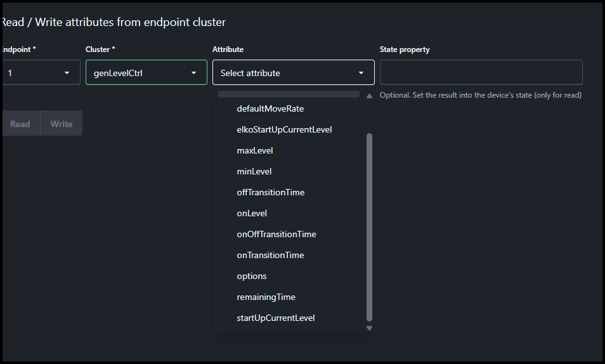Expand the Cluster genLevelCtrl dropdown
This screenshot has width=605, height=364.
[146, 73]
